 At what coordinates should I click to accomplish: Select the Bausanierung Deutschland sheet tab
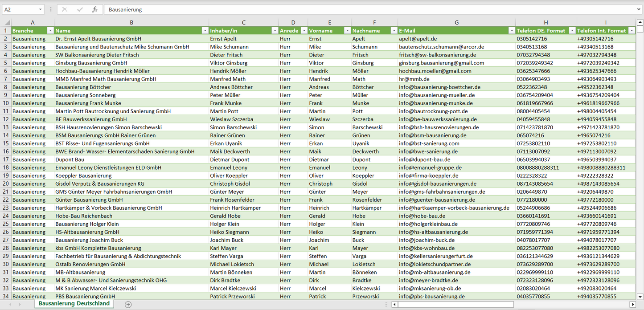tap(74, 303)
